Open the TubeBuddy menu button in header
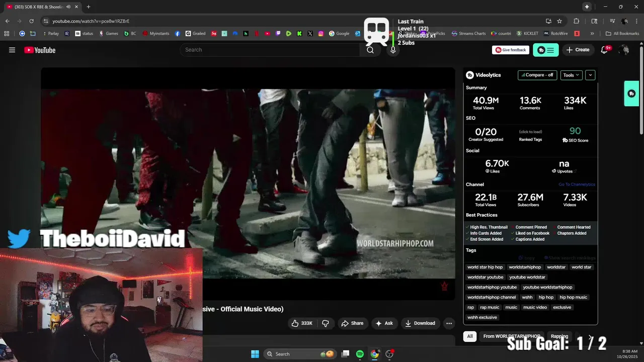The width and height of the screenshot is (644, 362). tap(546, 50)
